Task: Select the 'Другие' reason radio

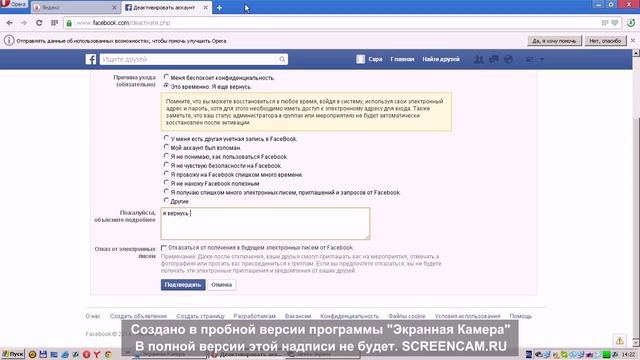Action: pyautogui.click(x=166, y=200)
